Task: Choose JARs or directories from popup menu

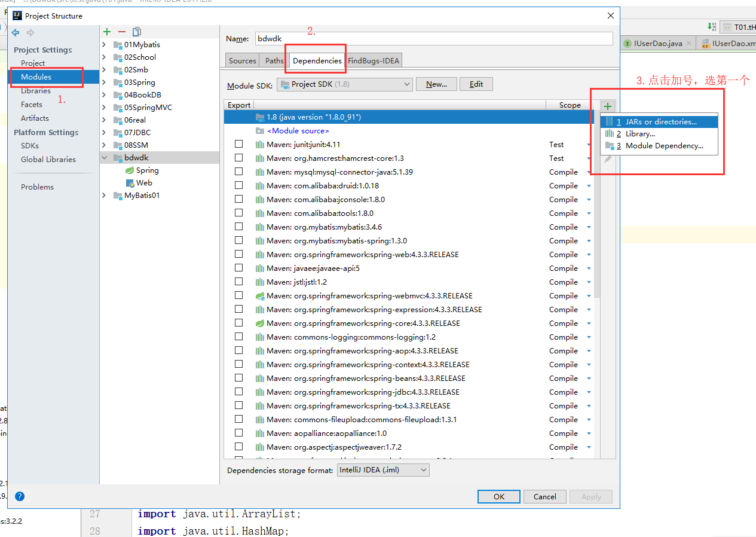Action: [x=659, y=122]
